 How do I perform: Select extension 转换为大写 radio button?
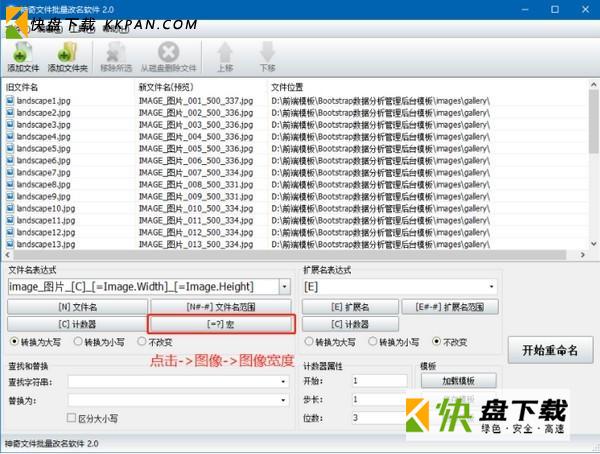[x=309, y=341]
